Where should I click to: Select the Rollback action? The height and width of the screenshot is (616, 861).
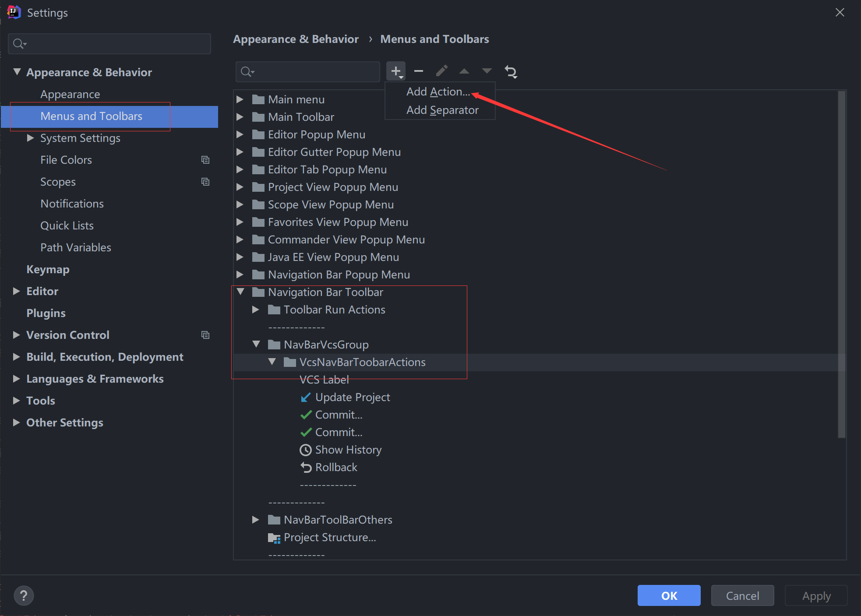(x=336, y=467)
